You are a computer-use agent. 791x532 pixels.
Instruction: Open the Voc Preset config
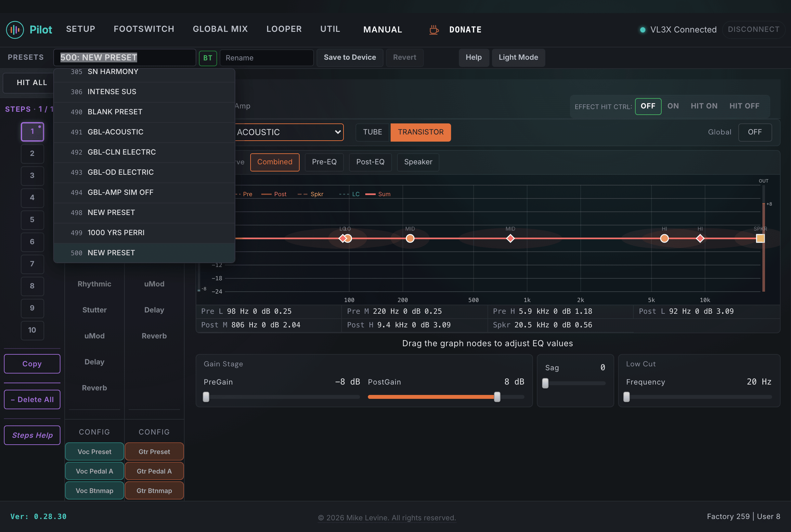(x=94, y=452)
